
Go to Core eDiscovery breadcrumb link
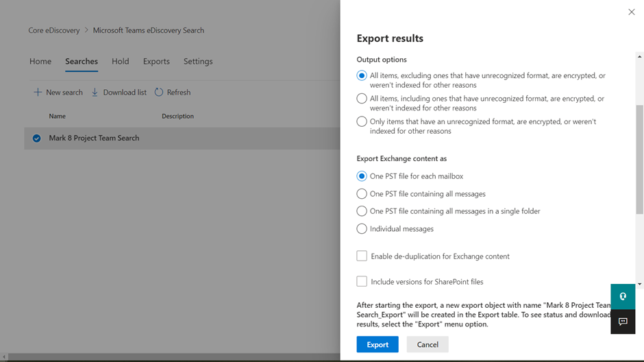pos(54,30)
